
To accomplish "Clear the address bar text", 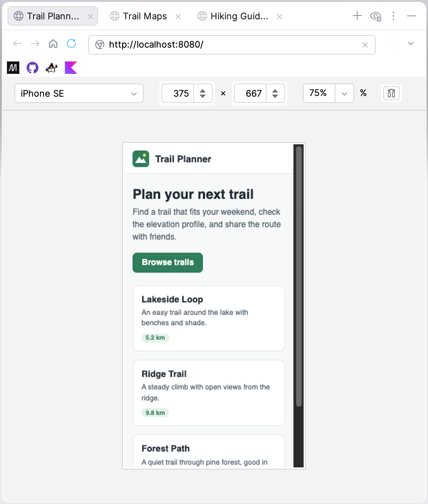I will [x=365, y=45].
